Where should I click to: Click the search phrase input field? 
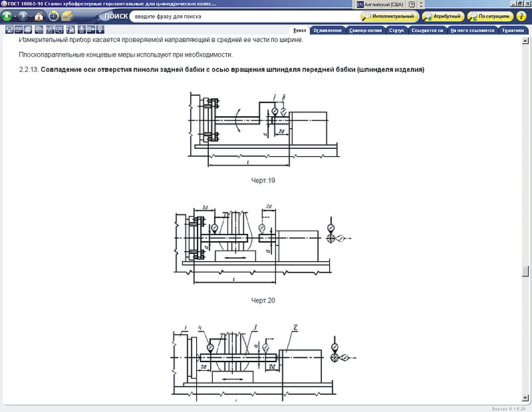(x=239, y=16)
